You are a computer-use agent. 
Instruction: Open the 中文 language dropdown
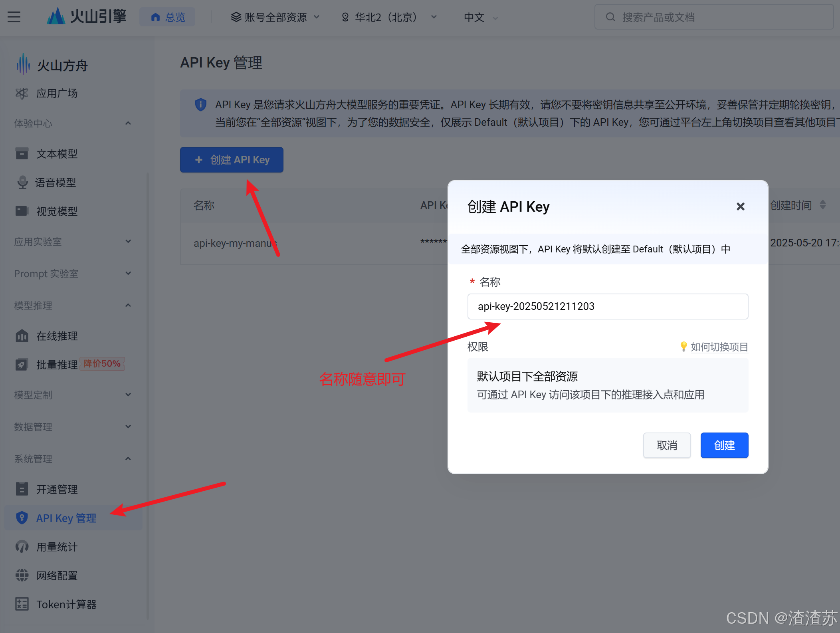click(x=481, y=17)
